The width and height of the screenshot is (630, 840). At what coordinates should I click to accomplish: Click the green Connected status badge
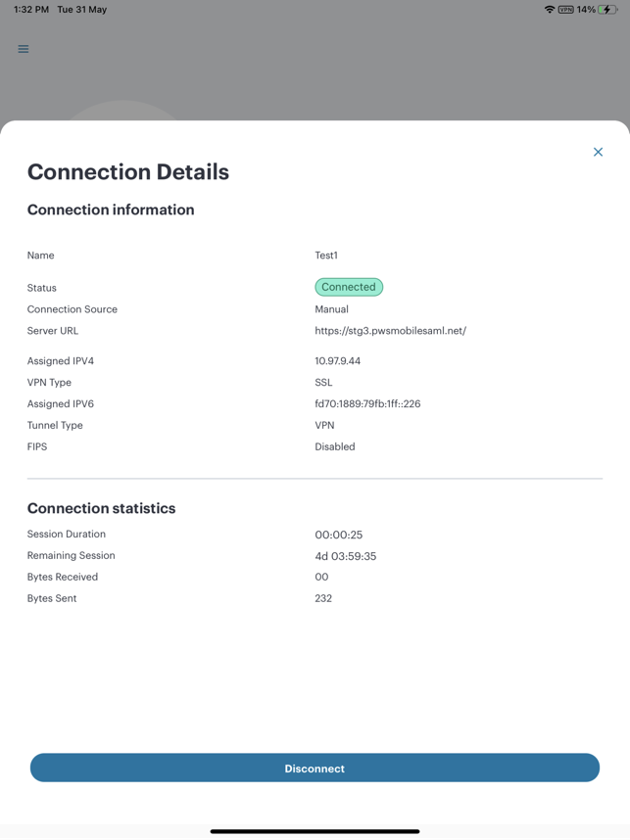coord(349,287)
